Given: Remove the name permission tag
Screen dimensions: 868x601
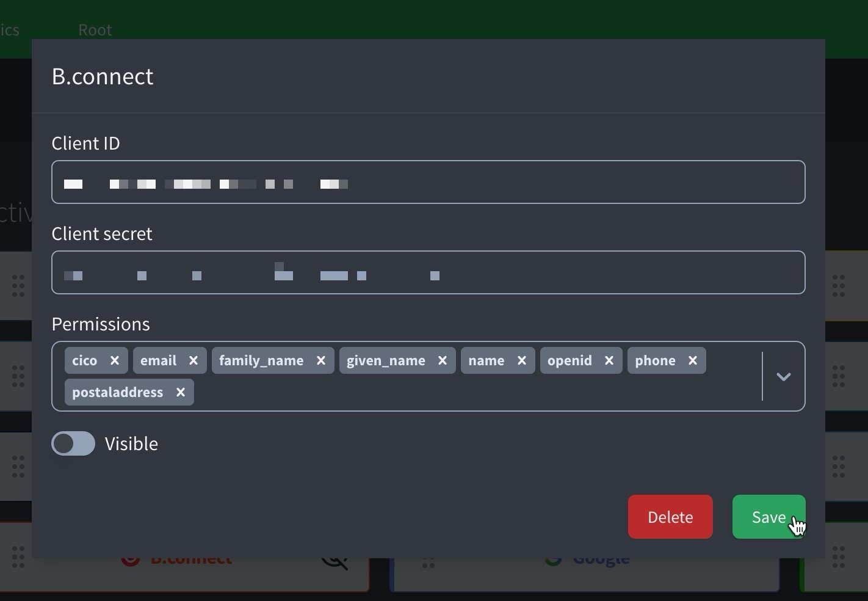Looking at the screenshot, I should (522, 360).
